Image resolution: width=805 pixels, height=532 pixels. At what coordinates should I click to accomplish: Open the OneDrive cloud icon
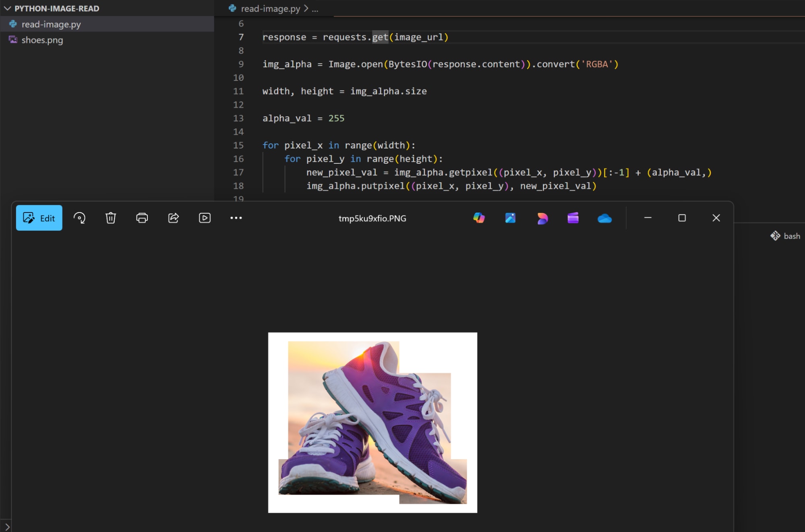(x=604, y=218)
